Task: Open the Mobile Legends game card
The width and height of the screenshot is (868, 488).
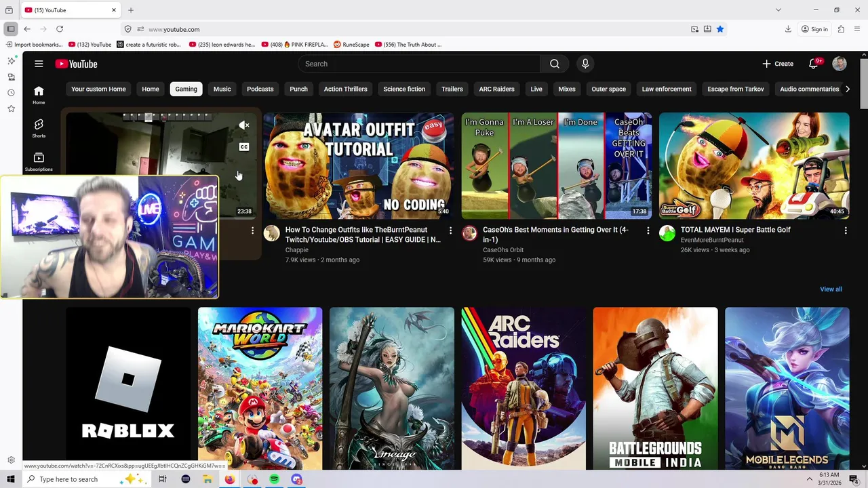Action: 787,388
